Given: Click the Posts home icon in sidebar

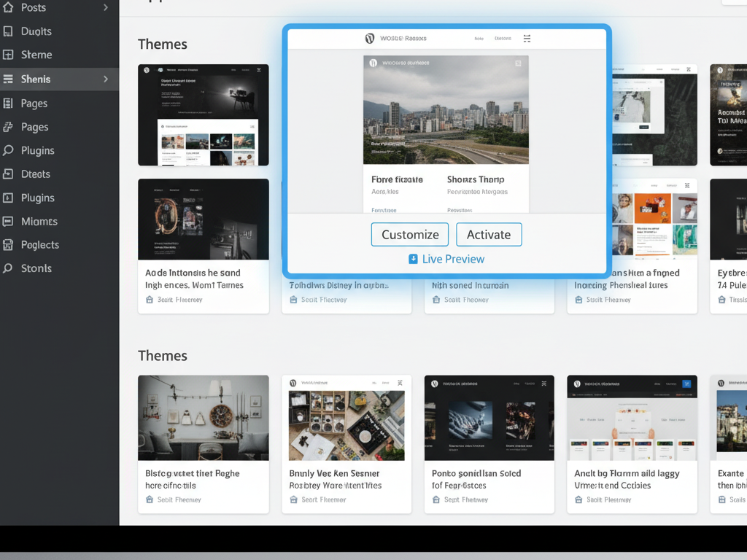Looking at the screenshot, I should pyautogui.click(x=8, y=7).
